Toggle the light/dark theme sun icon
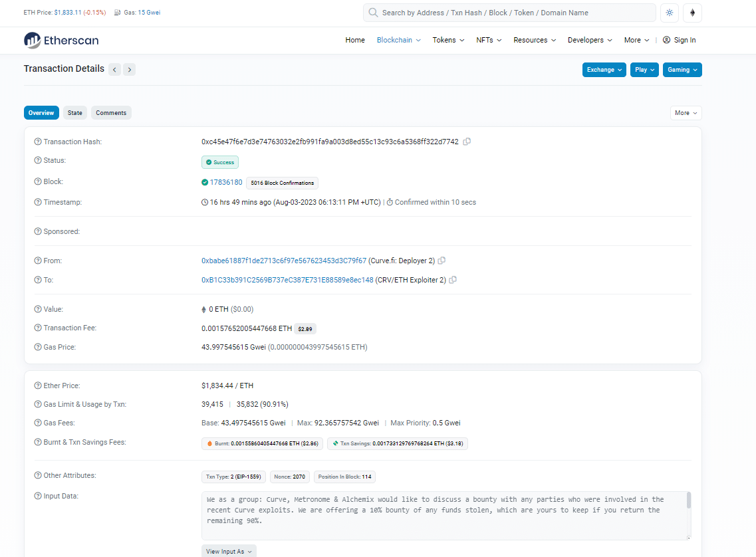This screenshot has width=756, height=557. point(669,13)
